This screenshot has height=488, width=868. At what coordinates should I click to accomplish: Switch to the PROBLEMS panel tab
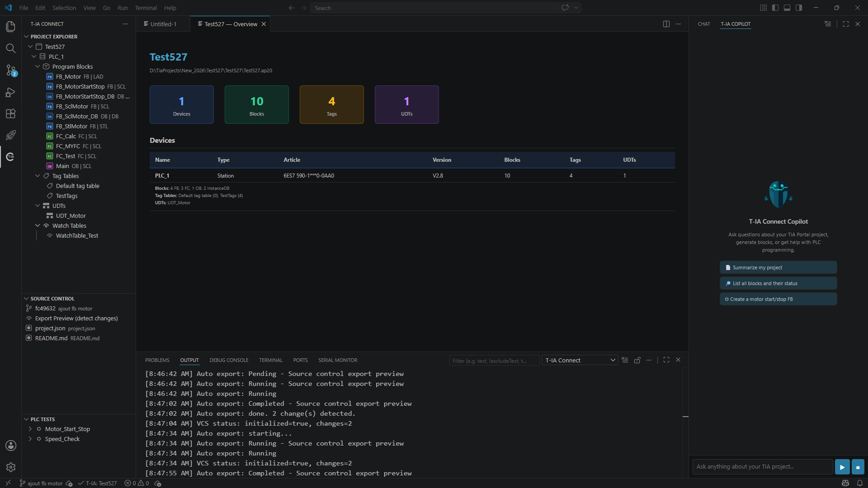pos(157,360)
